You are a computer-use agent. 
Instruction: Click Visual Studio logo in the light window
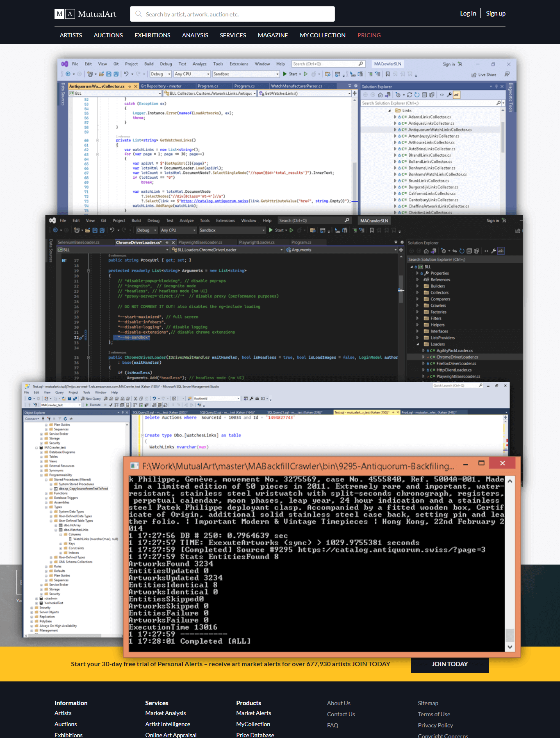65,64
